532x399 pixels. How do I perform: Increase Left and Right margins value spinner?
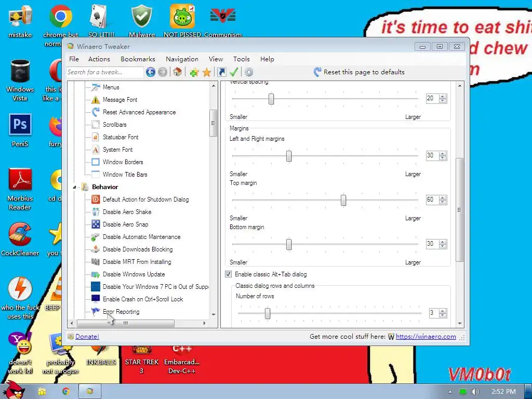[x=443, y=153]
